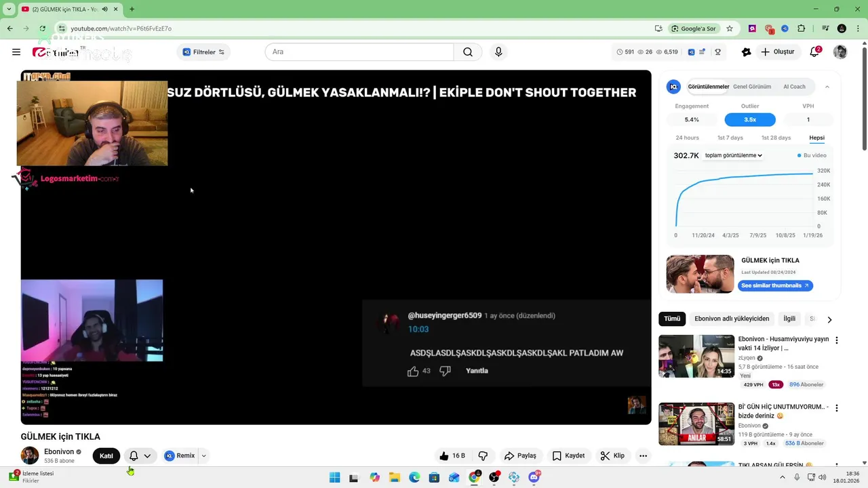868x488 pixels.
Task: Click the Paylaş share button
Action: tap(520, 456)
